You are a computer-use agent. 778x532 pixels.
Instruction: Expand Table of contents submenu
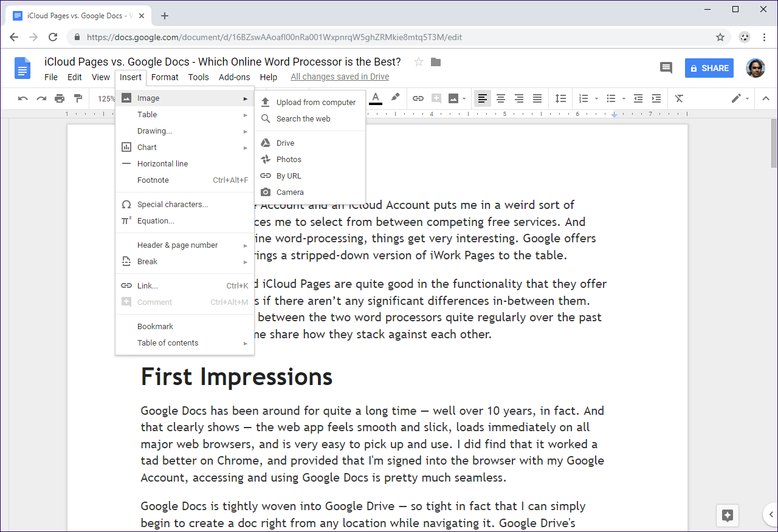(x=185, y=343)
